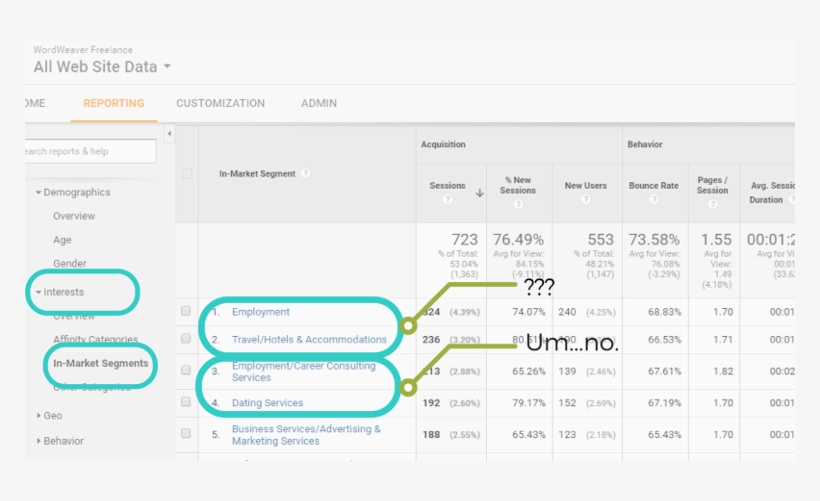Expand the Behavior sidebar section
This screenshot has width=820, height=501.
(60, 441)
